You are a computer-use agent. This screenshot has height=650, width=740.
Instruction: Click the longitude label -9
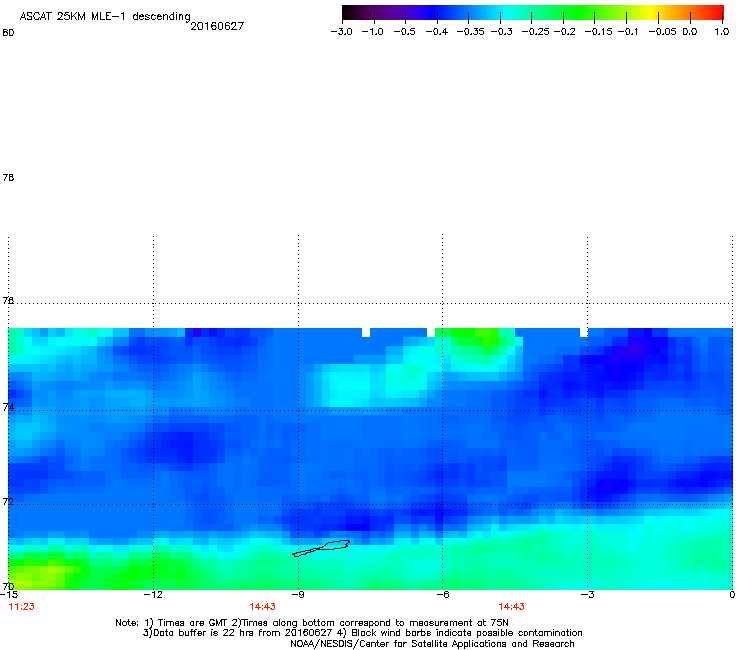[x=297, y=595]
